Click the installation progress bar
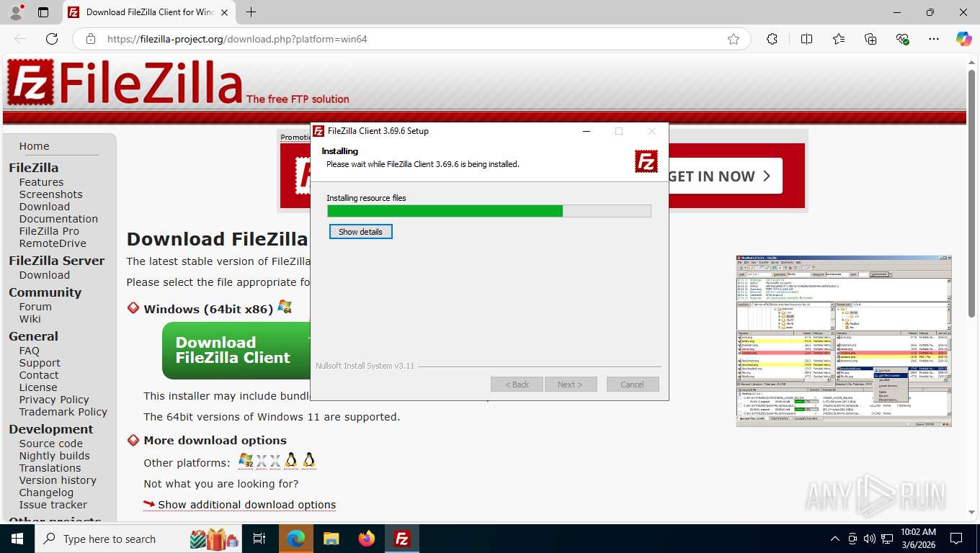 489,211
